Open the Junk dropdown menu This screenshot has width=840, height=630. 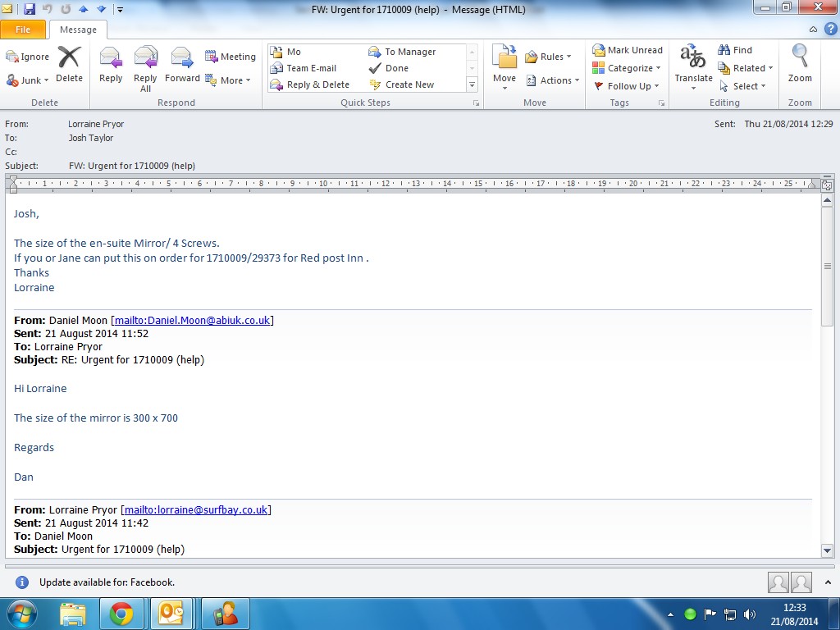(29, 80)
